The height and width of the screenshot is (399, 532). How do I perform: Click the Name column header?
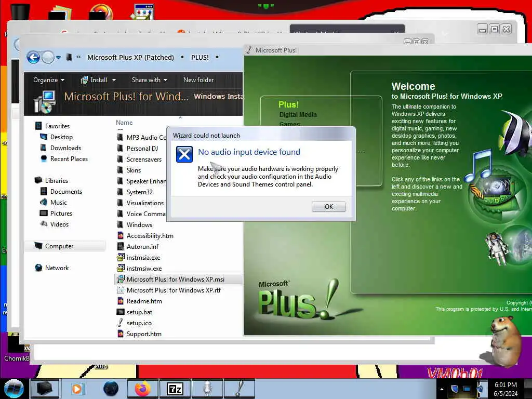[124, 123]
